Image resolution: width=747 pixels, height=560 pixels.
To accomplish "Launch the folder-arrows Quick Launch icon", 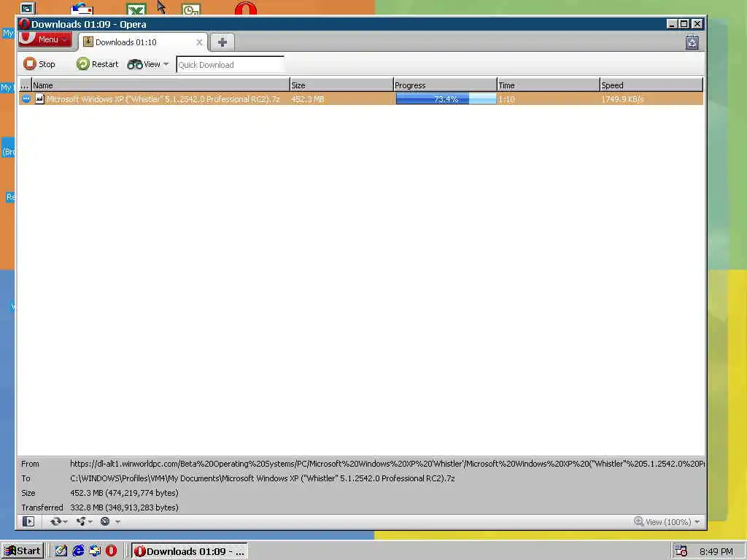I will click(95, 551).
